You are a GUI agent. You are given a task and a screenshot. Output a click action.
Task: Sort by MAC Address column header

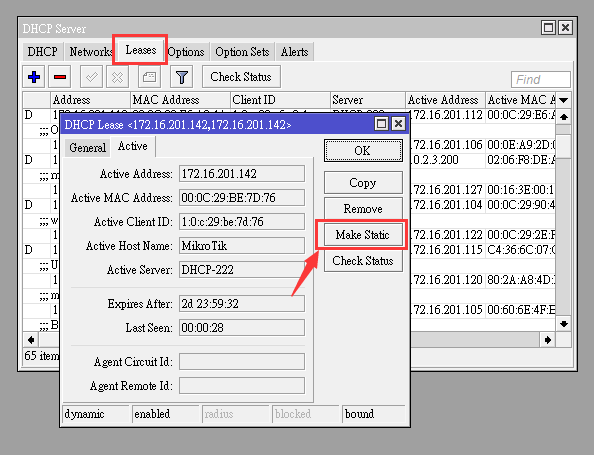[180, 100]
